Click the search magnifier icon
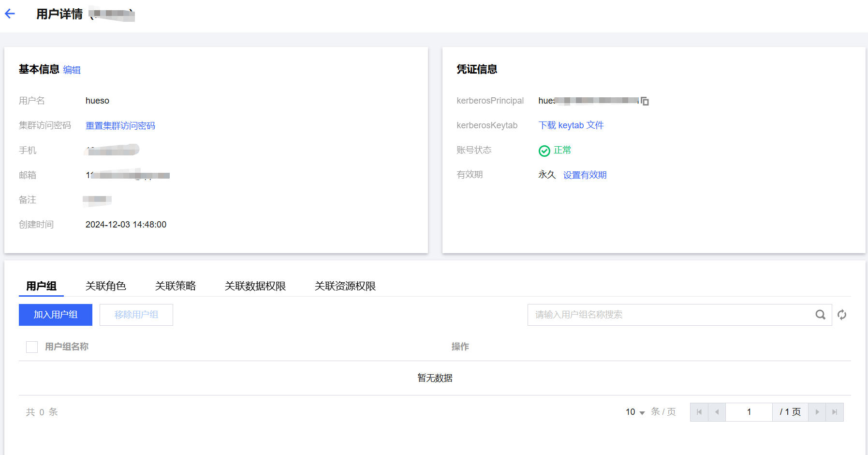This screenshot has height=455, width=868. click(820, 315)
